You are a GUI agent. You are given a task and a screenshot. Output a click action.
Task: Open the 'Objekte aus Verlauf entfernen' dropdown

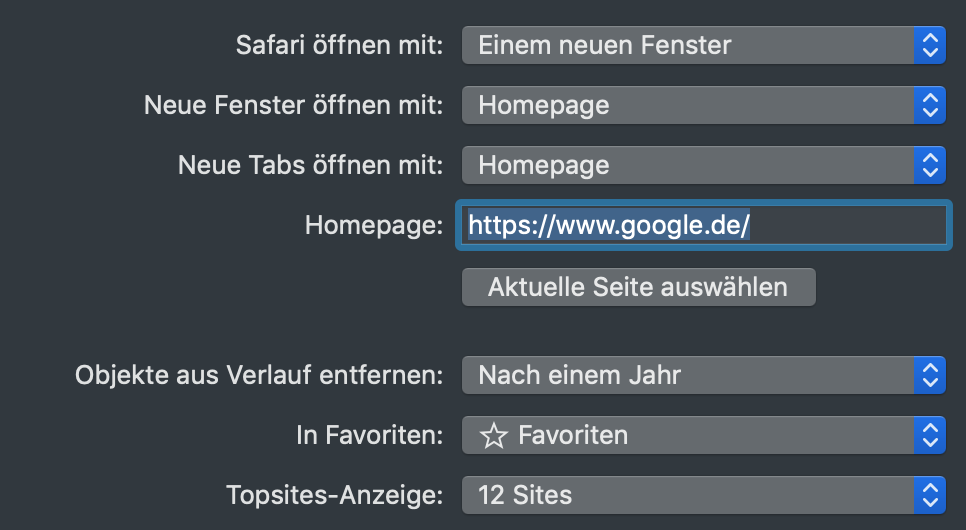pyautogui.click(x=688, y=376)
